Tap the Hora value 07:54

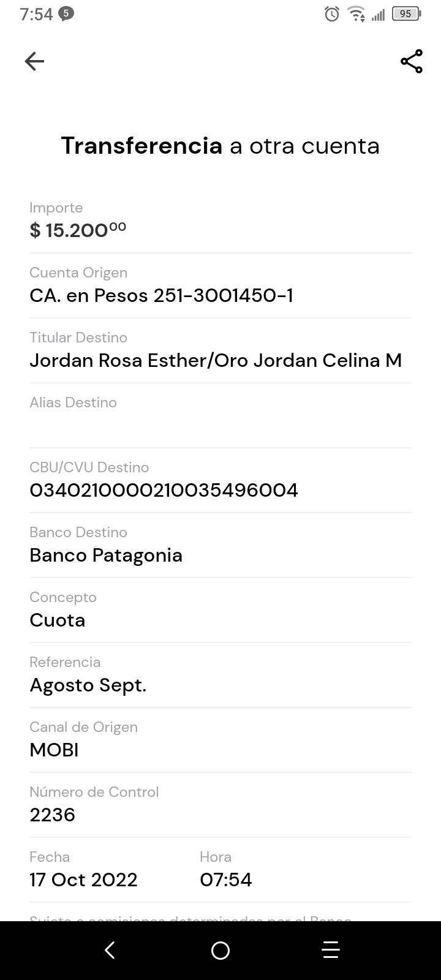tap(225, 880)
